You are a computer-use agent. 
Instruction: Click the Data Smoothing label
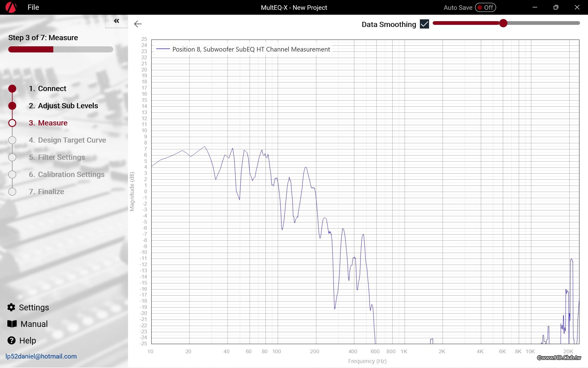pyautogui.click(x=389, y=25)
